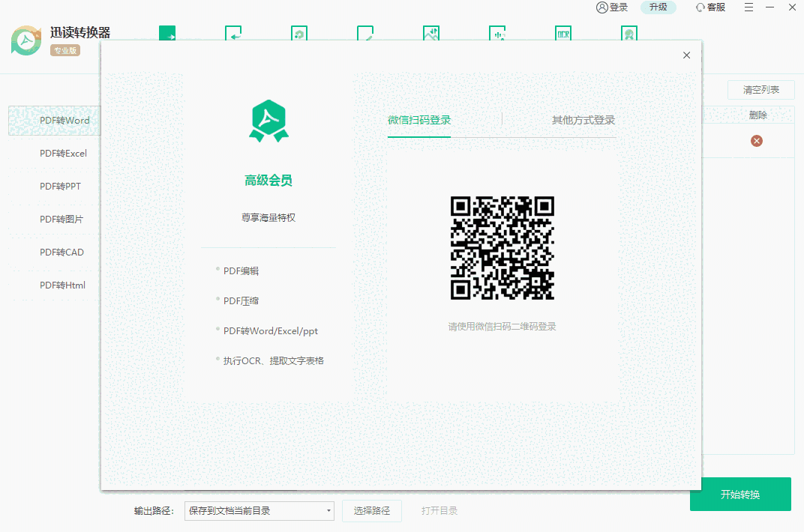
Task: Click the image conversion toolbar icon
Action: tap(430, 34)
